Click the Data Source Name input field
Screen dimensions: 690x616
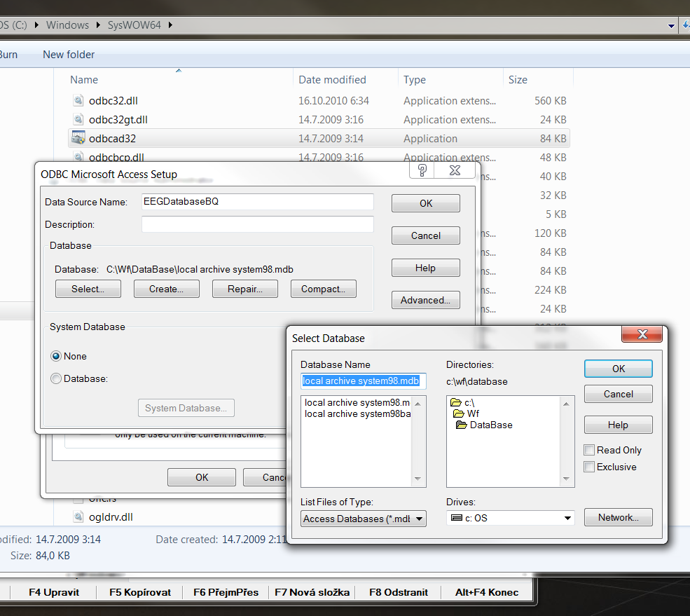tap(257, 202)
